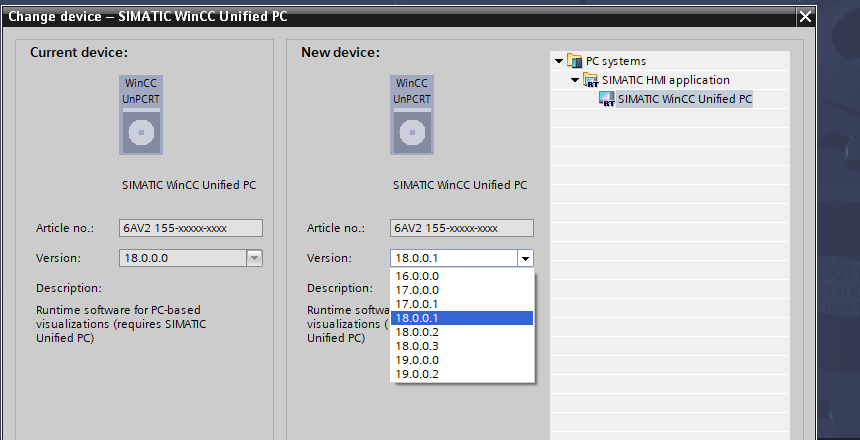860x440 pixels.
Task: Pick version 17.0.0.1 option
Action: 462,304
